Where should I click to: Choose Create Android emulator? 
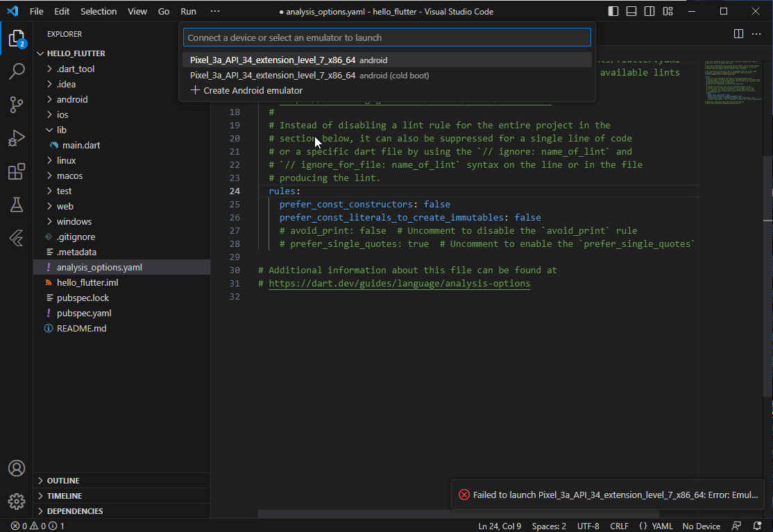point(387,91)
